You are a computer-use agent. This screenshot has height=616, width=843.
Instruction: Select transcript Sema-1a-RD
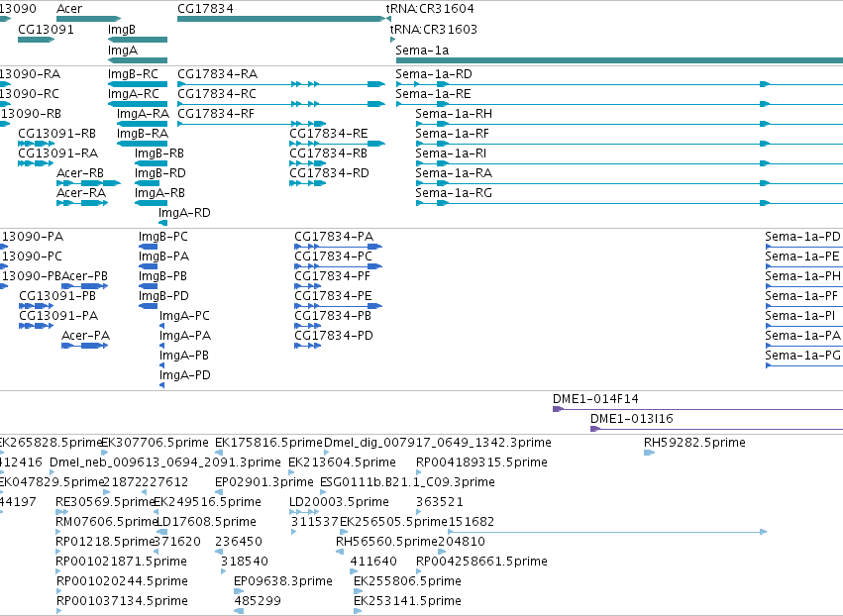pyautogui.click(x=619, y=84)
